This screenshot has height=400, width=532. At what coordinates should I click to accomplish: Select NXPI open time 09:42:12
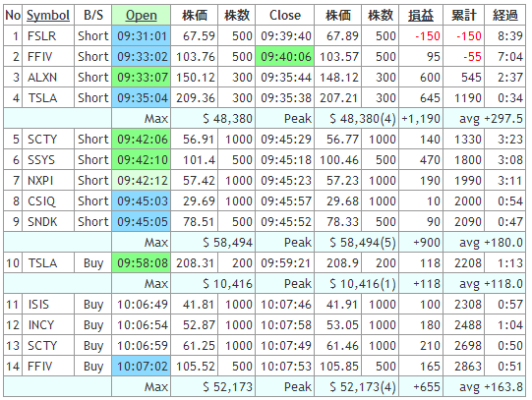click(142, 181)
